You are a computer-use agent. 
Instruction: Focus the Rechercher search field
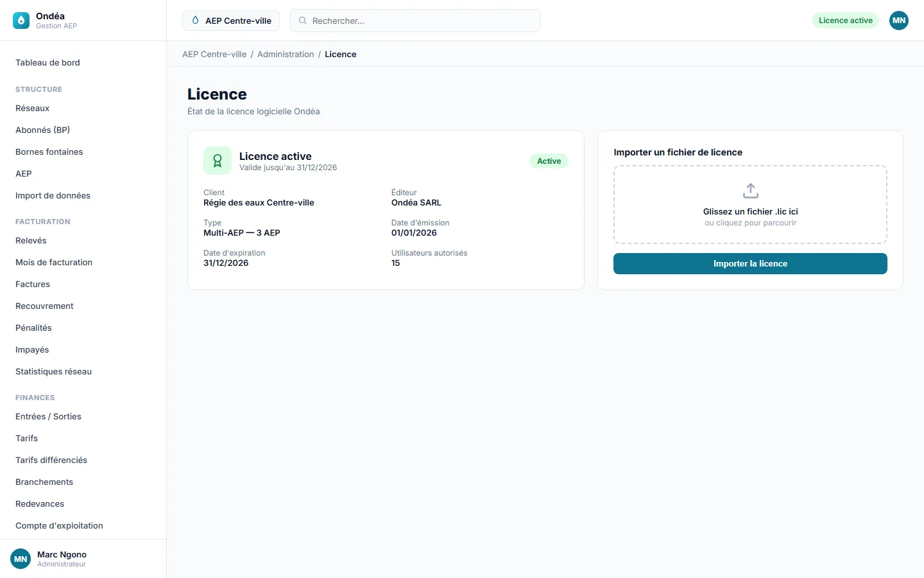coord(415,21)
